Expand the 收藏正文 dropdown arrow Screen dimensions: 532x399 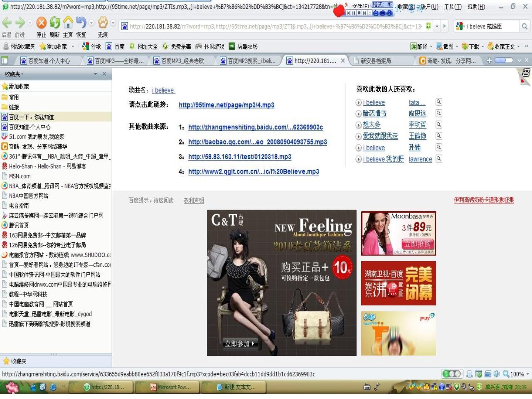518,47
